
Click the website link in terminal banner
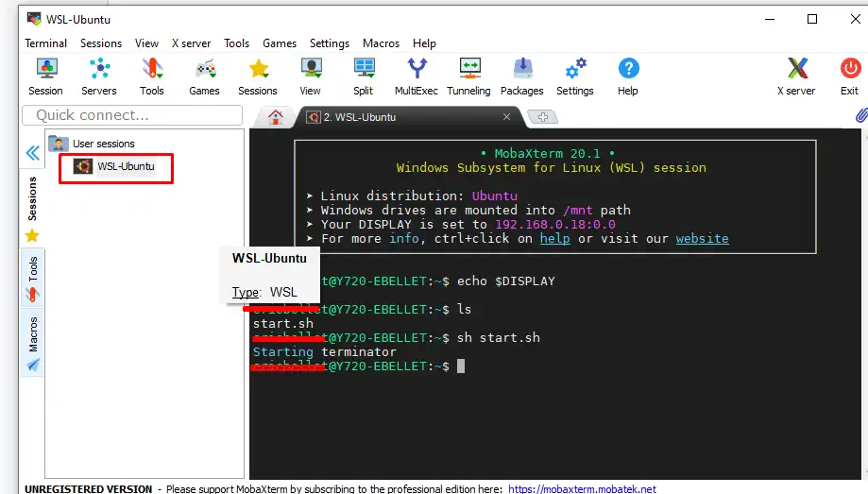pos(702,239)
